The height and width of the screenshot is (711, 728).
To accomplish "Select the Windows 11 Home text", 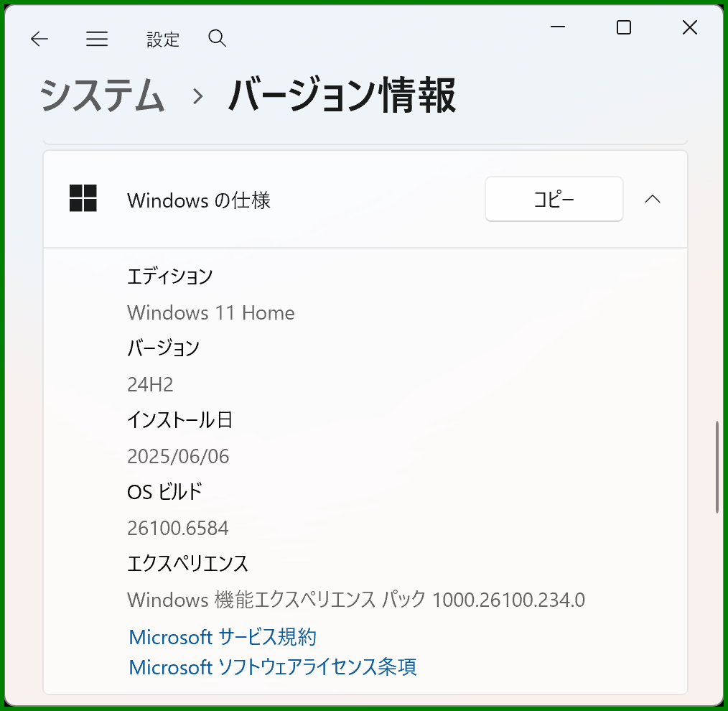I will coord(211,312).
